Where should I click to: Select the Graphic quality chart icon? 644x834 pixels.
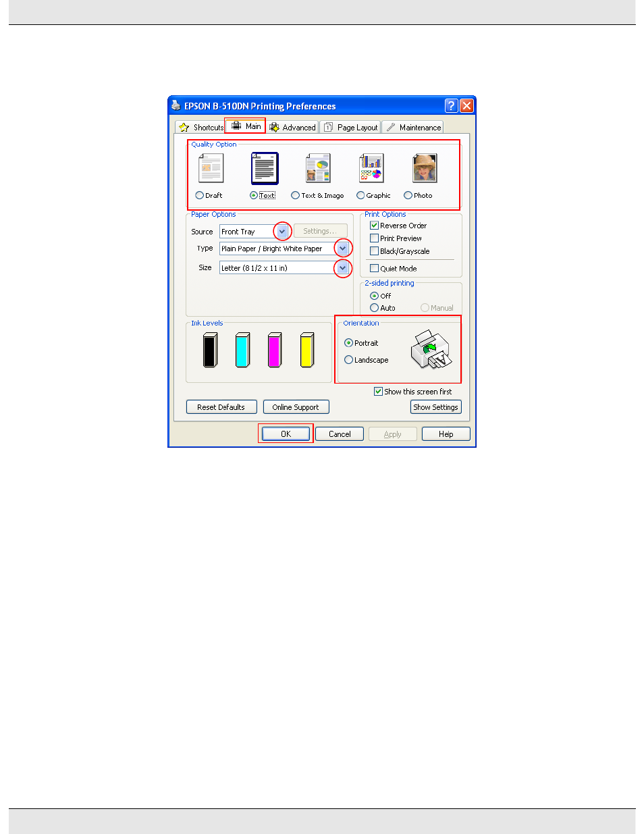coord(371,168)
